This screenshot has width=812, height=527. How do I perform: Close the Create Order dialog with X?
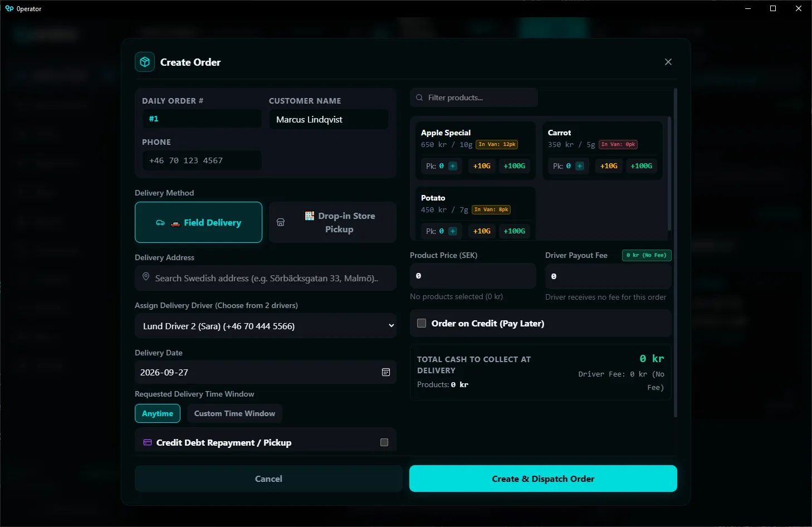pyautogui.click(x=668, y=62)
